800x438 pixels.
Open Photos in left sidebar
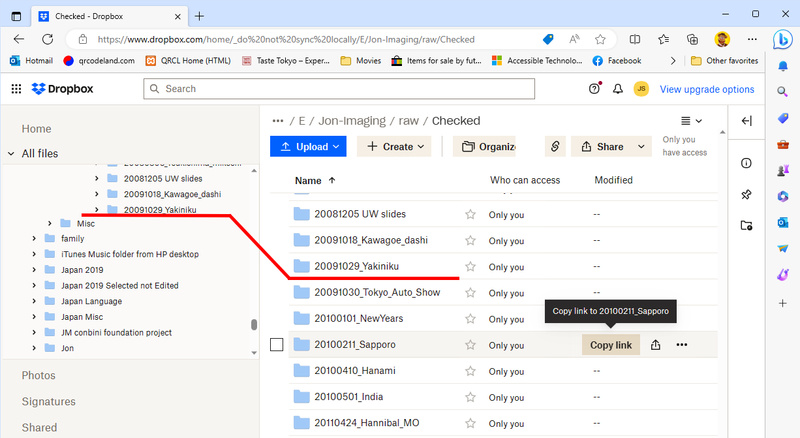click(38, 375)
